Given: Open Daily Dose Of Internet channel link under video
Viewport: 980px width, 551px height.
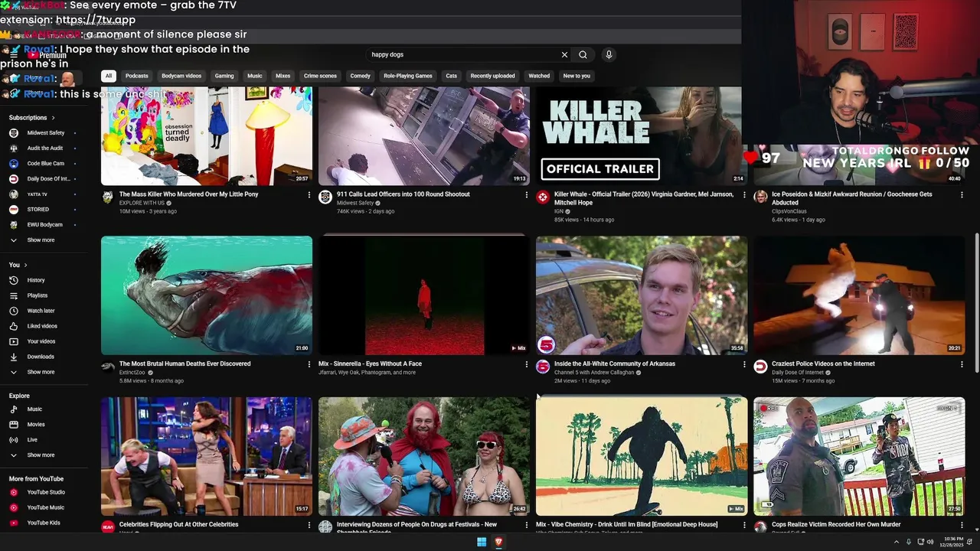Looking at the screenshot, I should [798, 373].
